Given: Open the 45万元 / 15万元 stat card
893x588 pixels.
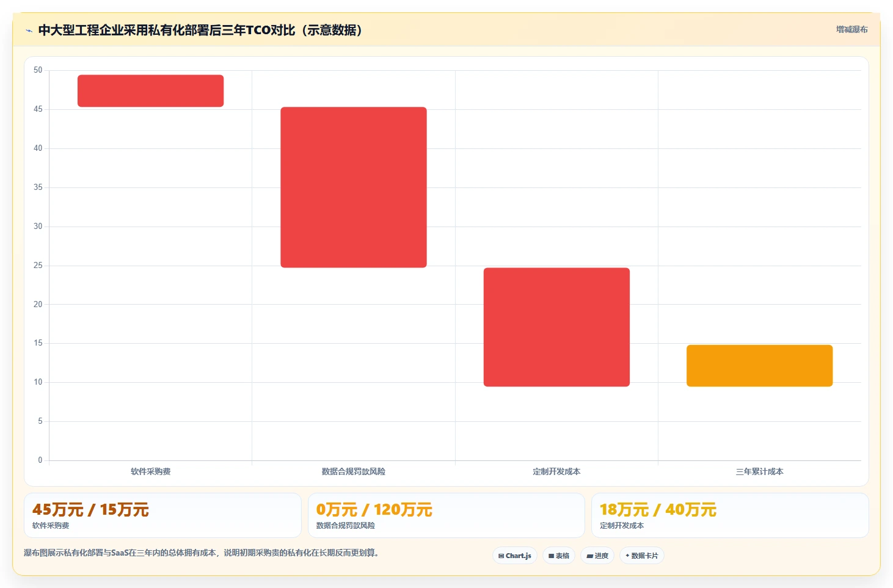Looking at the screenshot, I should (x=162, y=515).
